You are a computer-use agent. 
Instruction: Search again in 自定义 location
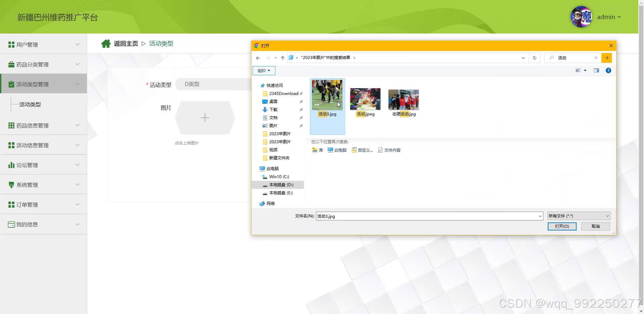click(x=362, y=150)
